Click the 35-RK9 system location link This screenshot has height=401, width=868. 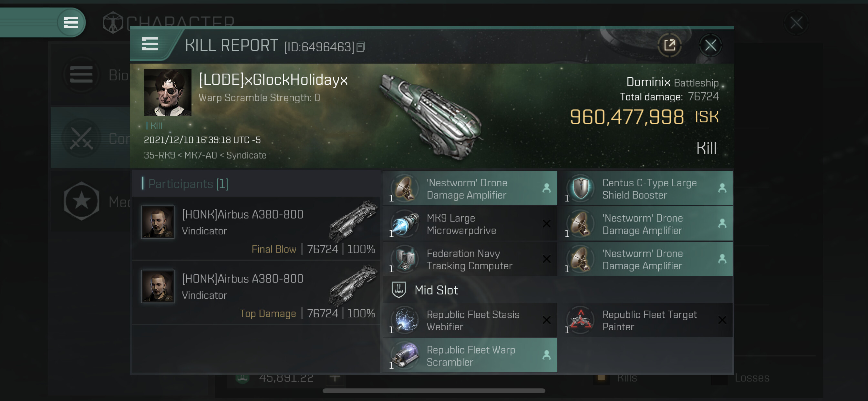pyautogui.click(x=159, y=155)
